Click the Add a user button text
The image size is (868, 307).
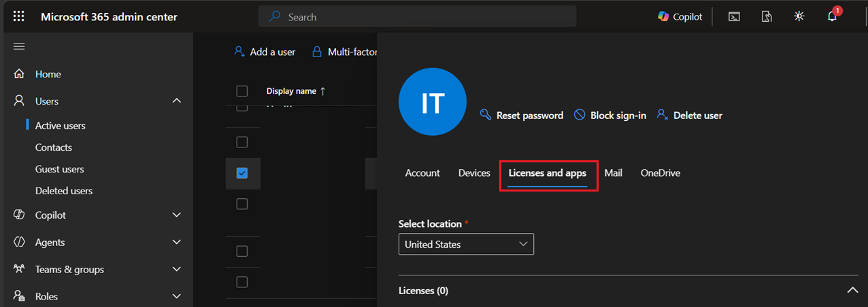click(273, 52)
